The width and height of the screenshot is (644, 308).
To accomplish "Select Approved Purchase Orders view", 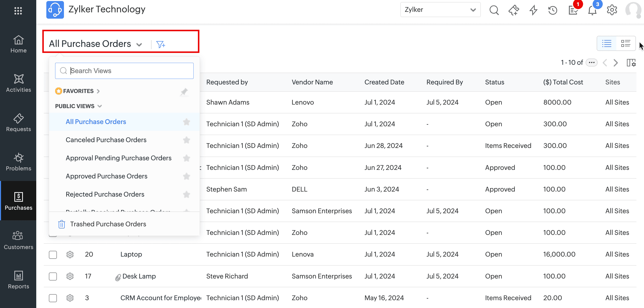I will click(106, 176).
